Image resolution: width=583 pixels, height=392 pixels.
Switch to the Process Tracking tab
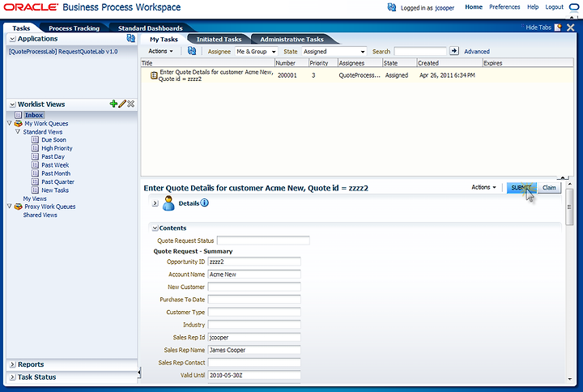[74, 28]
